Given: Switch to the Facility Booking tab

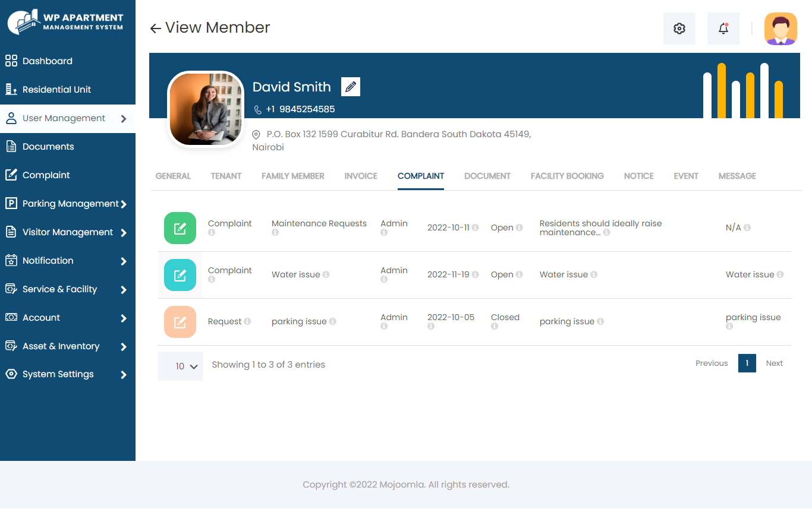Looking at the screenshot, I should click(567, 176).
